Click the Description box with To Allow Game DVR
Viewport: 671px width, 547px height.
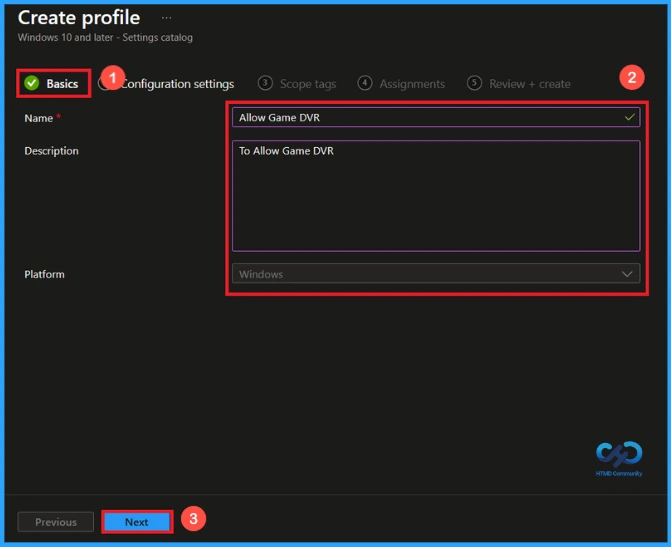click(436, 196)
